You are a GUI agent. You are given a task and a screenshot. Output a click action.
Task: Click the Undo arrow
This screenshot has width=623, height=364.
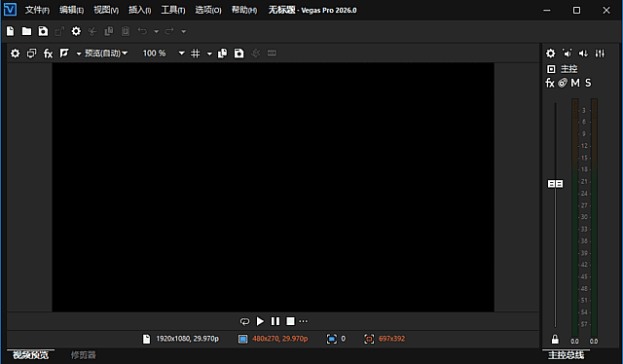pyautogui.click(x=142, y=31)
